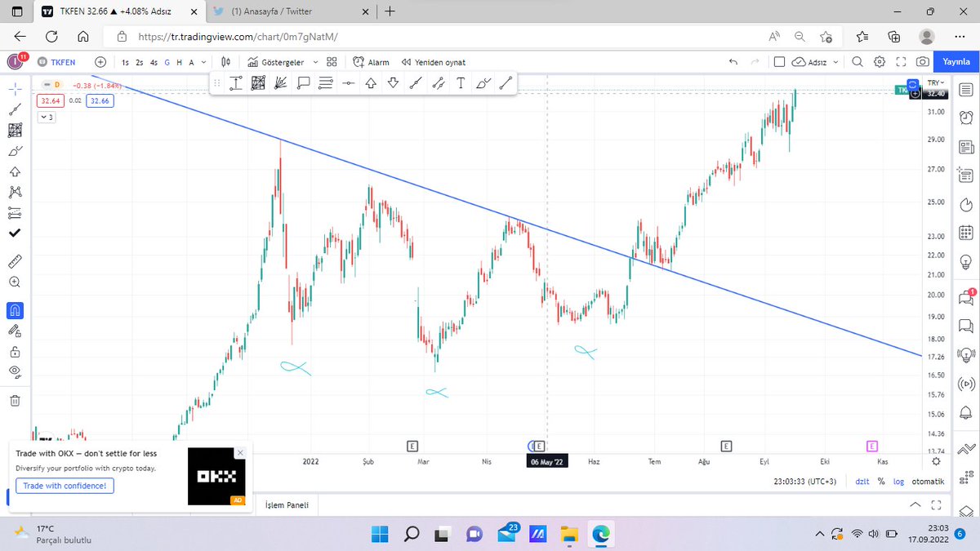The image size is (980, 551).
Task: Toggle percent scale on price axis
Action: [881, 482]
